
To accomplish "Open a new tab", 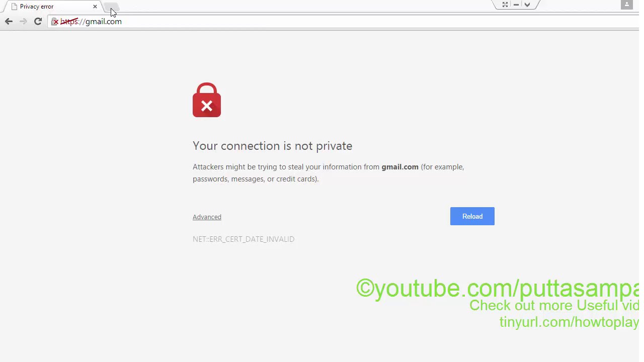I will pos(111,7).
